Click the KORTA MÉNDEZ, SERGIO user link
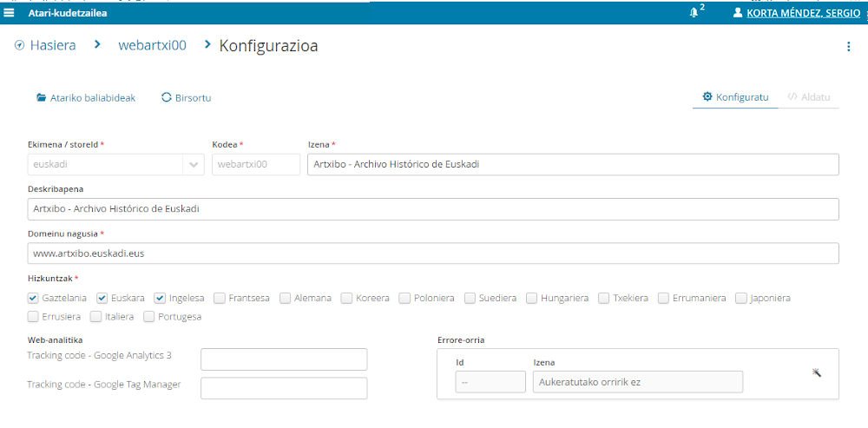868x428 pixels. (x=803, y=13)
